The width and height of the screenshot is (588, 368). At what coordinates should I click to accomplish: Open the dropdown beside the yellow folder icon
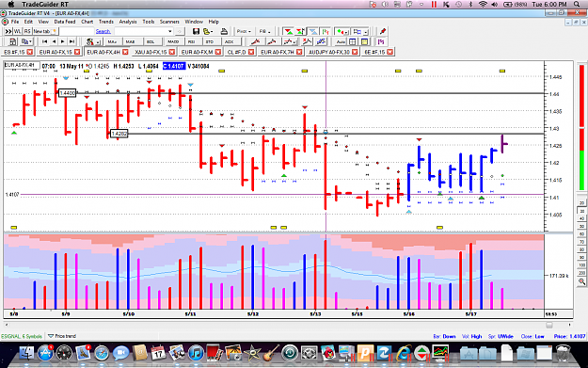(x=212, y=31)
